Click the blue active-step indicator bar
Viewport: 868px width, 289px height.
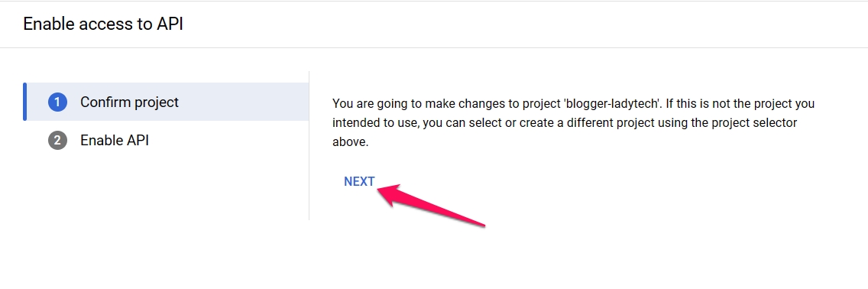point(25,102)
